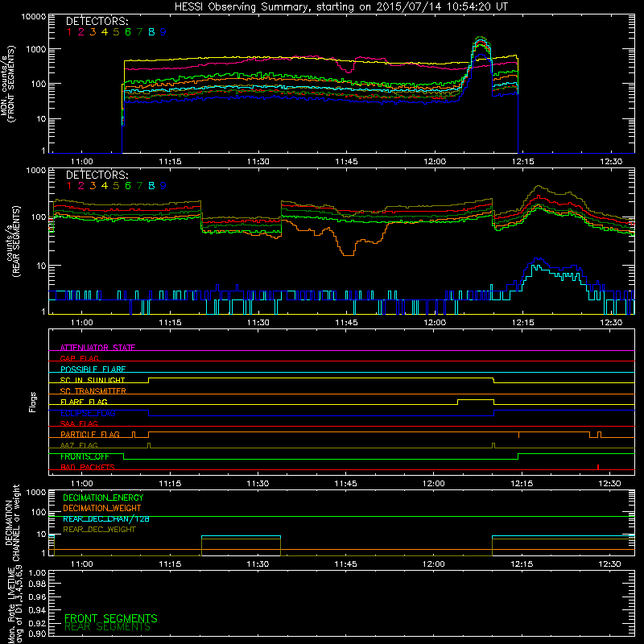Click red detector 1 in rear segments legend
The width and height of the screenshot is (644, 644).
point(69,186)
